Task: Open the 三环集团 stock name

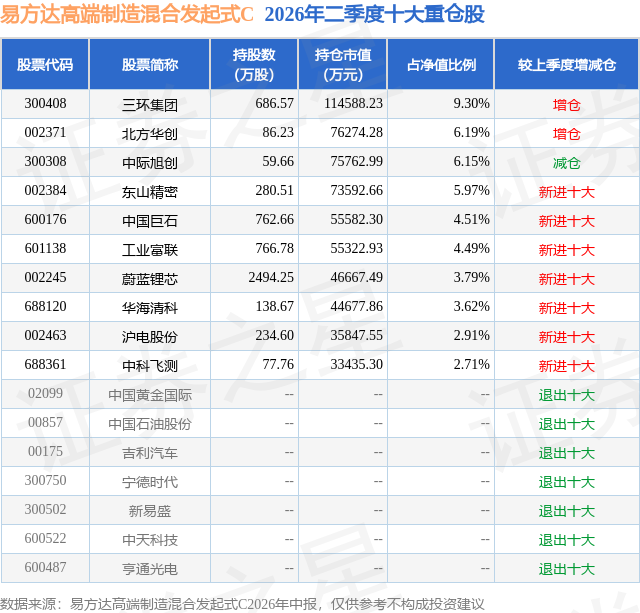Action: (150, 105)
